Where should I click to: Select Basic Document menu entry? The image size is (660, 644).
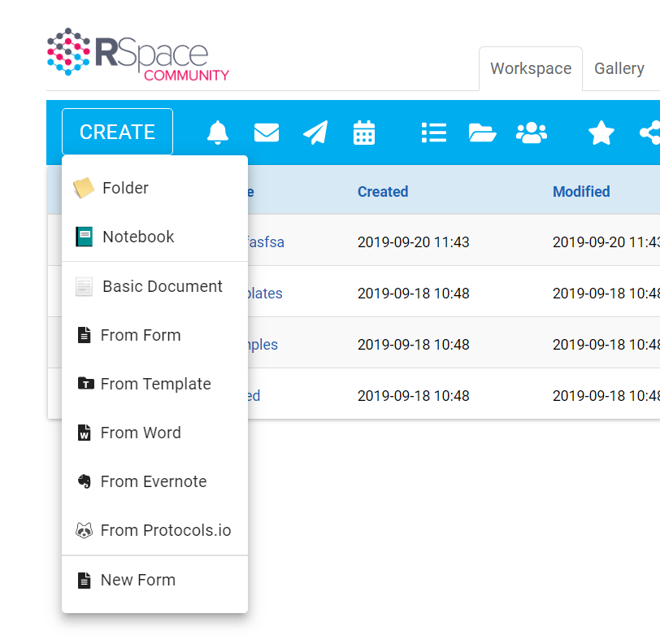tap(155, 286)
